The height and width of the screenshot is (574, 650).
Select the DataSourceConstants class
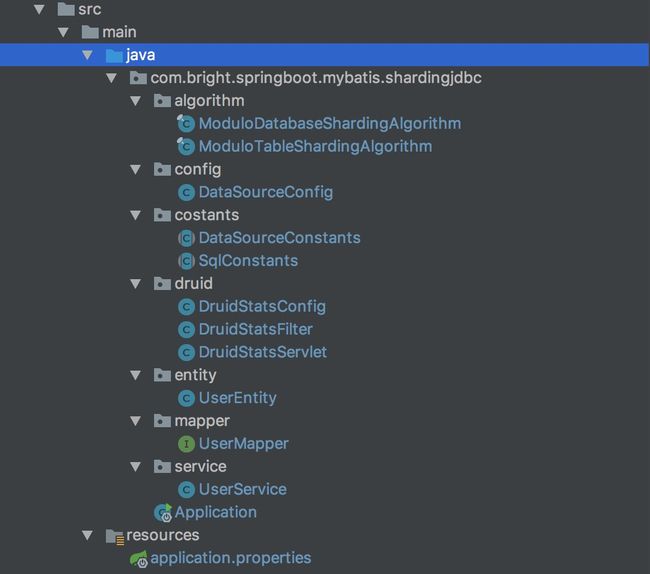click(279, 238)
